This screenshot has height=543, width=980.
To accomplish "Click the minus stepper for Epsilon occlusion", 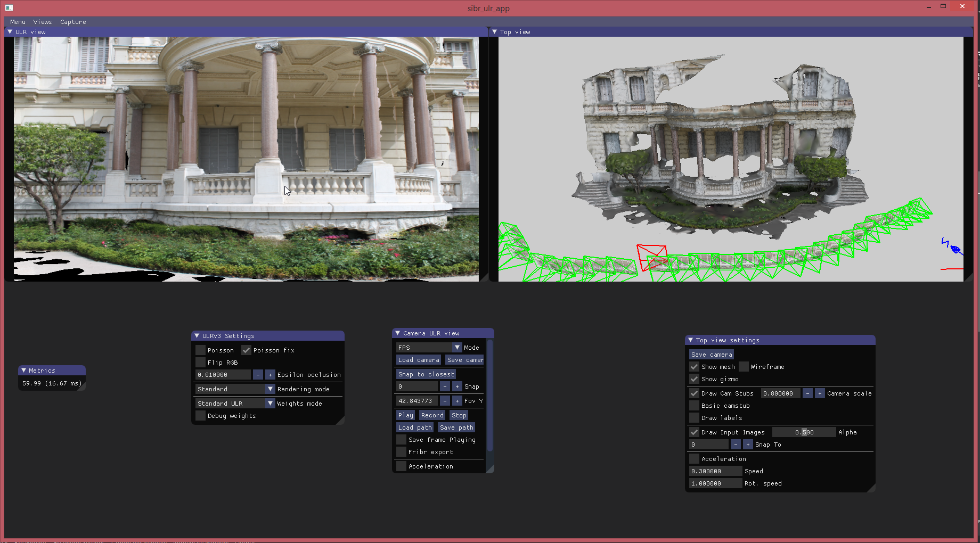I will (258, 375).
